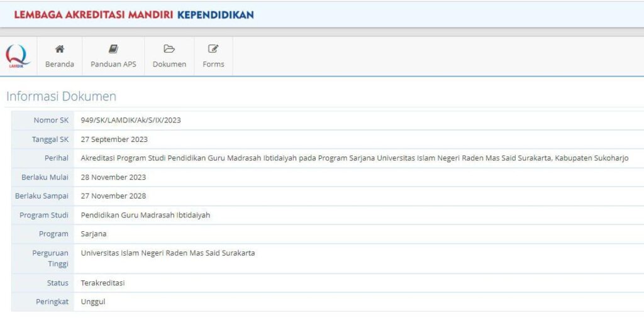Click the Berlaku Sampai label
Image resolution: width=644 pixels, height=333 pixels.
tap(42, 196)
